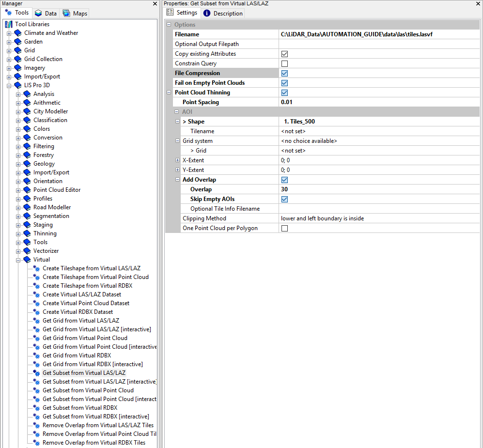Click the Thinning library book icon

27,233
